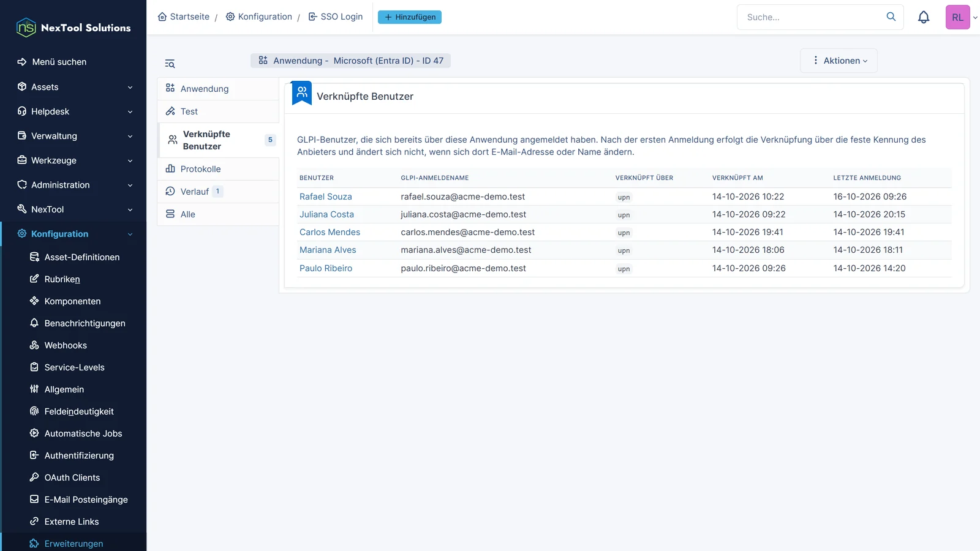Screen dimensions: 980x551
Task: Click the Hinzufügen button
Action: tap(409, 17)
